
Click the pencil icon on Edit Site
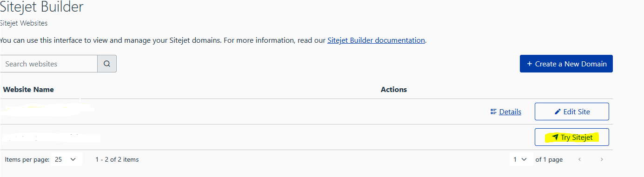[558, 112]
